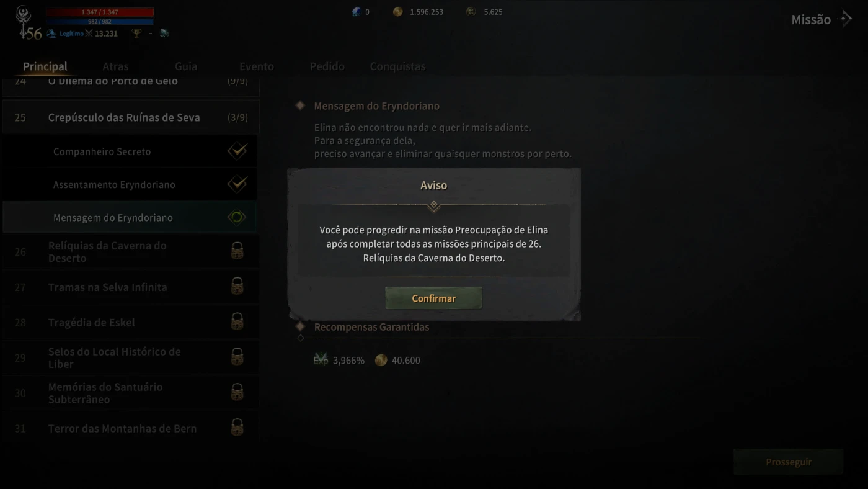The width and height of the screenshot is (868, 489).
Task: Click the lock icon on Tragédia de Eskel
Action: tap(237, 321)
